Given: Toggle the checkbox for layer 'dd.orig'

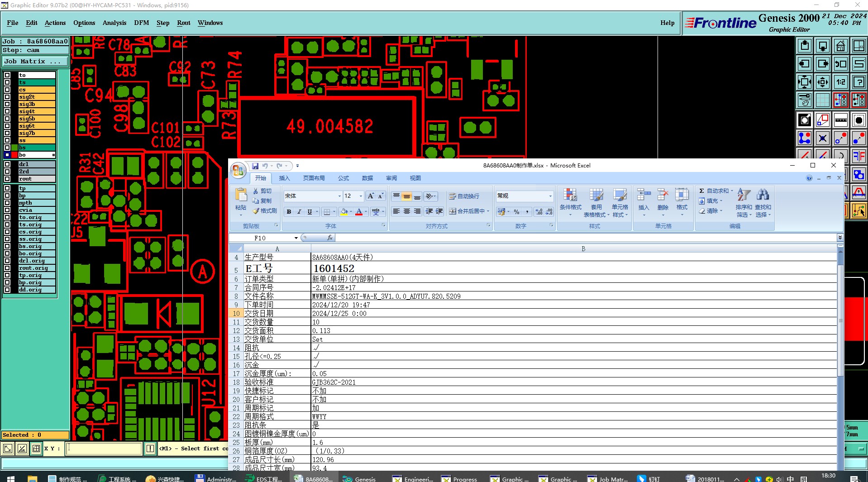Looking at the screenshot, I should click(7, 290).
